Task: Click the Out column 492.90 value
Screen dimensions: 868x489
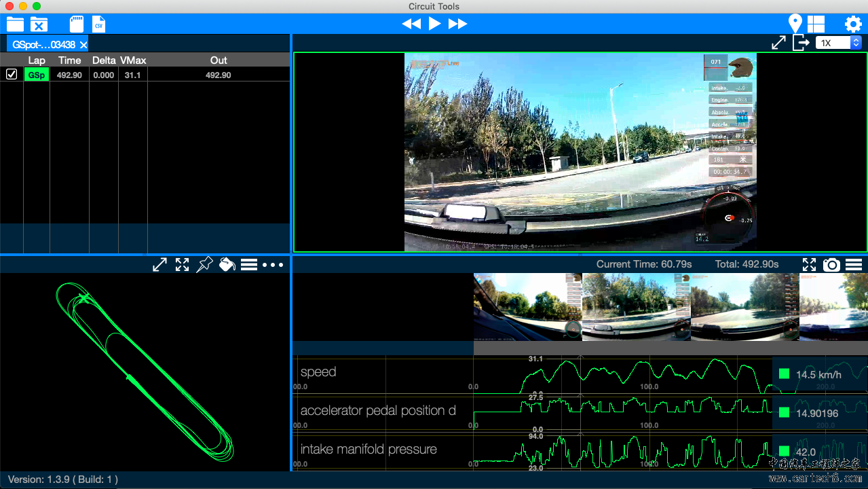Action: (x=218, y=75)
